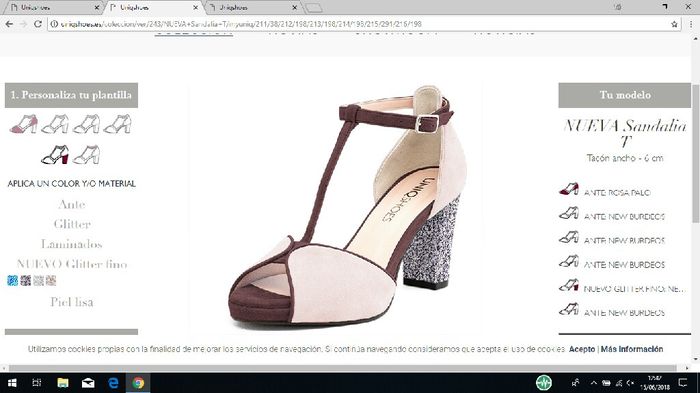Open the Action Center notification icon
700x393 pixels.
(x=683, y=383)
